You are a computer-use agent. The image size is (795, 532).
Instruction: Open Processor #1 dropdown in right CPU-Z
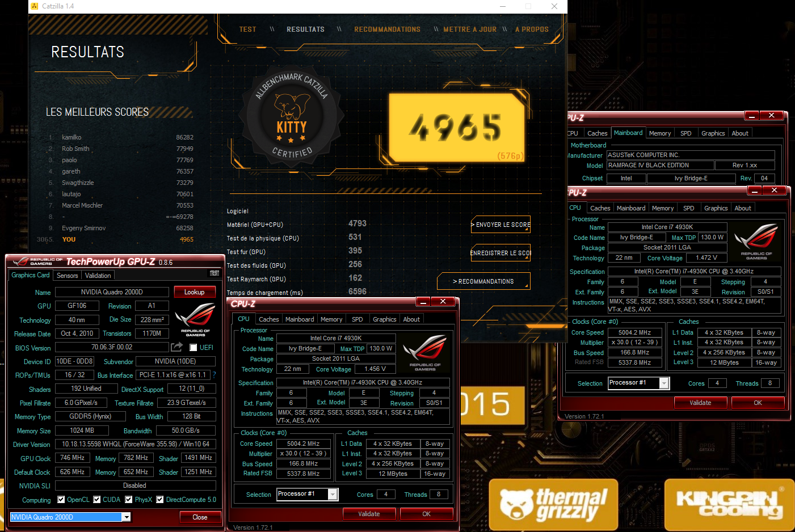pyautogui.click(x=664, y=383)
